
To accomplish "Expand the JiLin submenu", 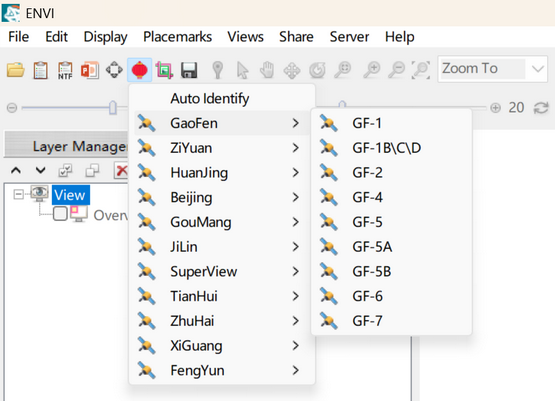I will point(222,247).
